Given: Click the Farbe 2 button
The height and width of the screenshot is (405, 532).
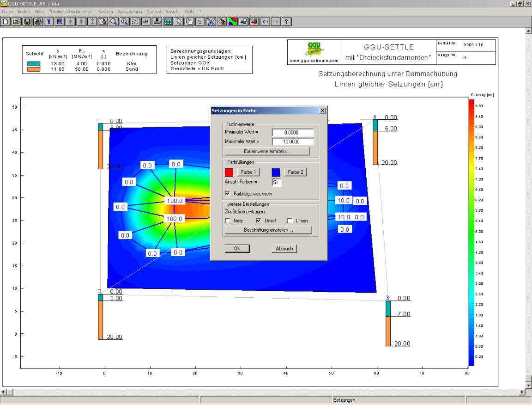Looking at the screenshot, I should coord(295,172).
